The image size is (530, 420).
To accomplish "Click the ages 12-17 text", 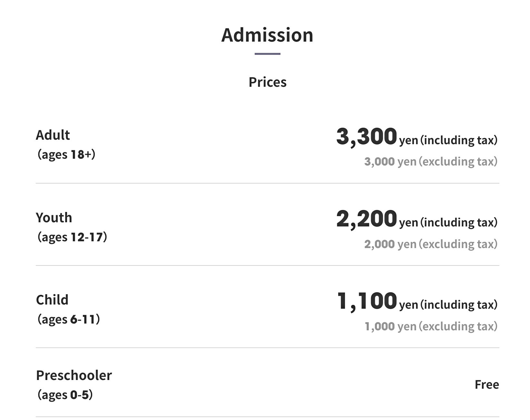I will (x=72, y=237).
